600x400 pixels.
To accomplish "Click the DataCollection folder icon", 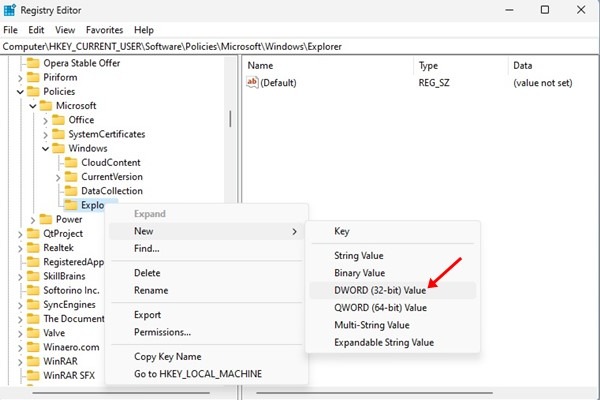I will 70,191.
